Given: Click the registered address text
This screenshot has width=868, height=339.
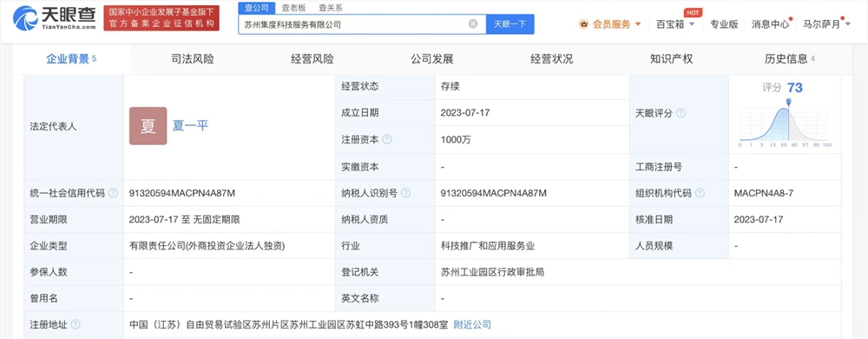Looking at the screenshot, I should (x=288, y=324).
